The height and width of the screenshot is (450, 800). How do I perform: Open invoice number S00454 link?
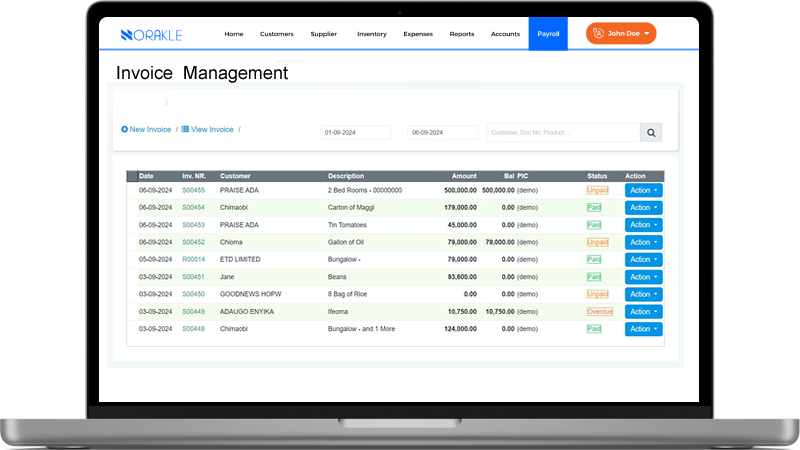193,208
